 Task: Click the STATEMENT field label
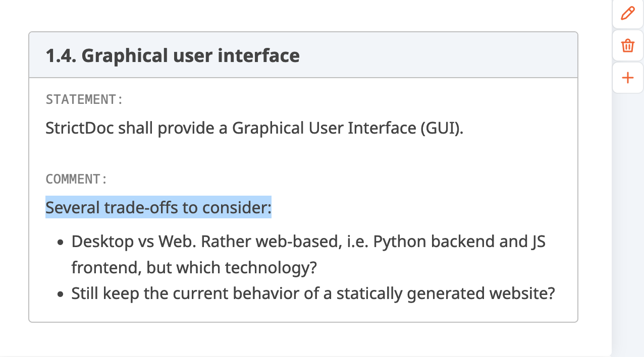(x=83, y=99)
